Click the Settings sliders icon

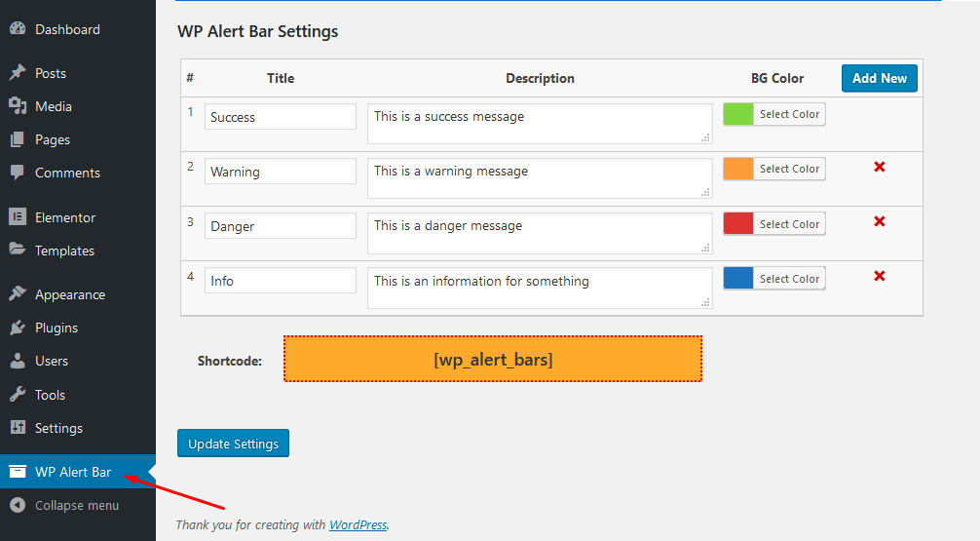[18, 427]
